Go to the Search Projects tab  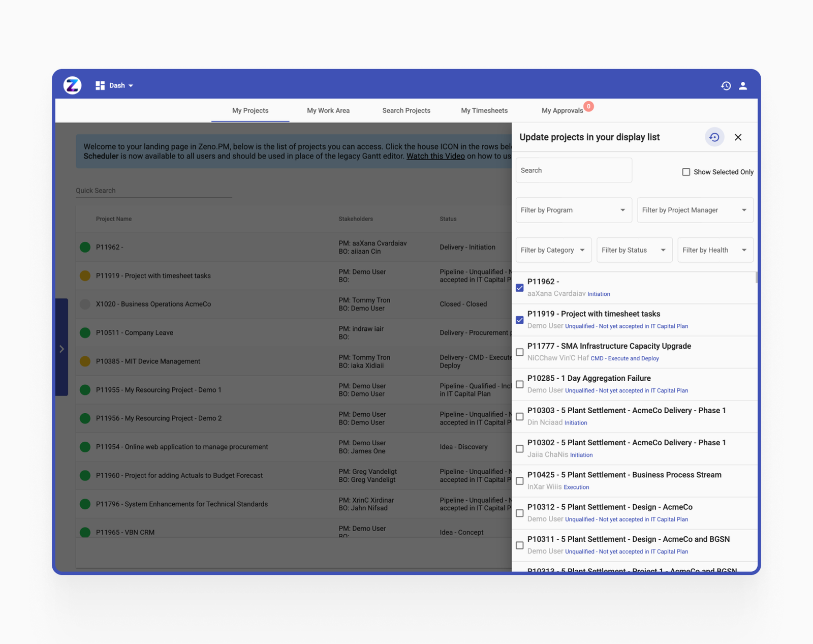pos(406,110)
